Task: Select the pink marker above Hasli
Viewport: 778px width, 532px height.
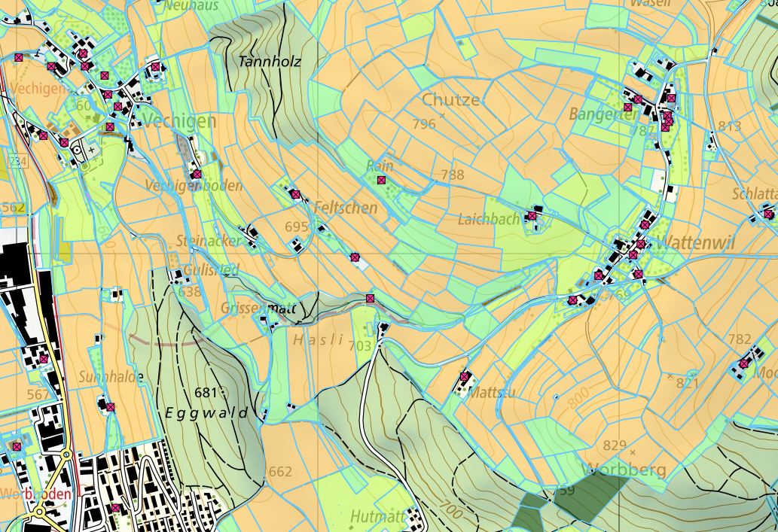Action: [x=370, y=299]
